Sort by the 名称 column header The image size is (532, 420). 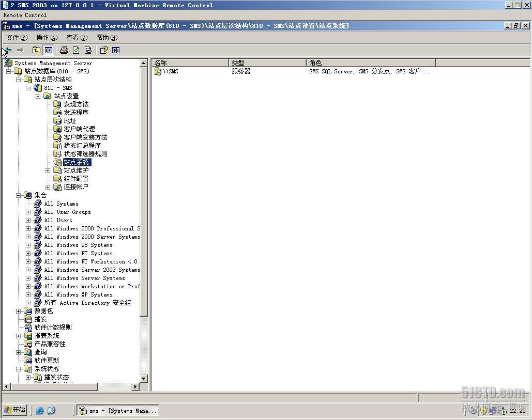point(190,63)
